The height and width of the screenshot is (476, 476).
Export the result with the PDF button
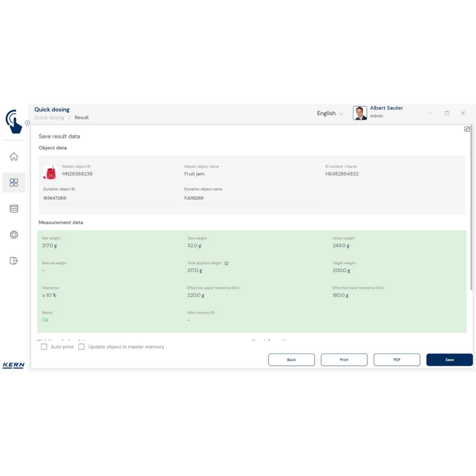coord(397,360)
